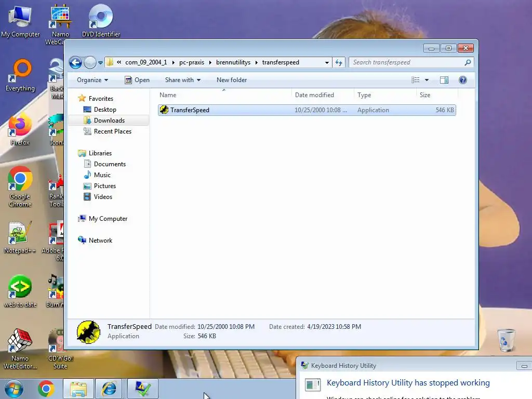The width and height of the screenshot is (532, 399).
Task: Click the Keyboard History Utility taskbar button
Action: click(143, 389)
